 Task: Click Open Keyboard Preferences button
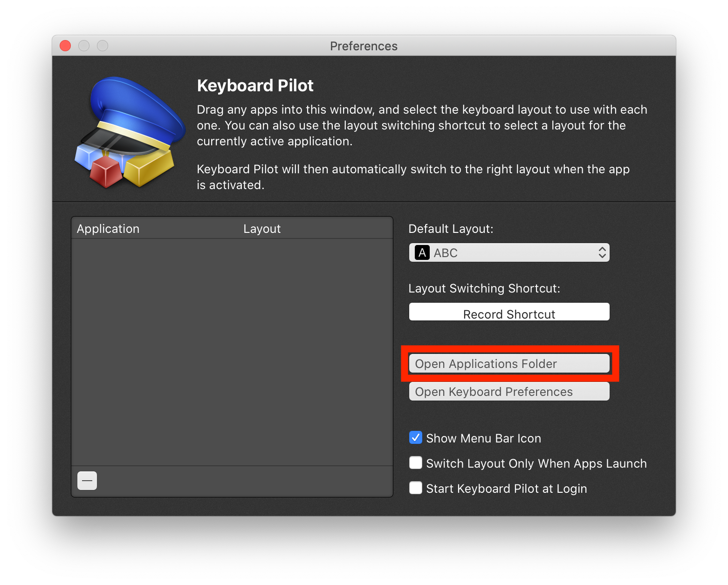(509, 392)
